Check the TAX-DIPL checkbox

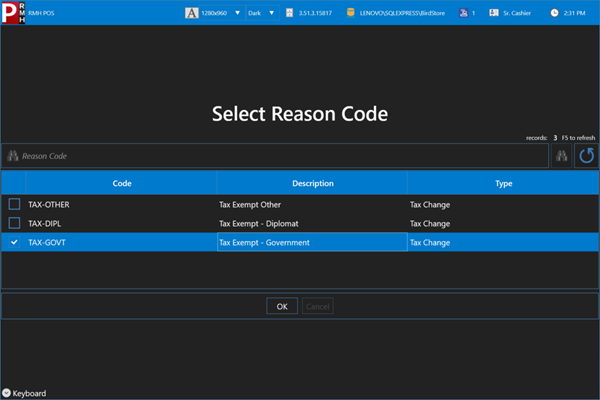coord(15,223)
